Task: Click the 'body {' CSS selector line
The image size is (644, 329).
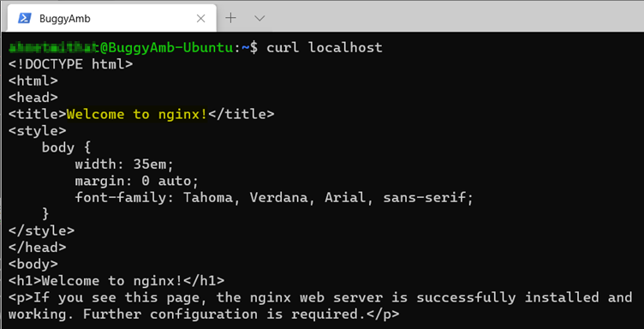Action: coord(66,147)
